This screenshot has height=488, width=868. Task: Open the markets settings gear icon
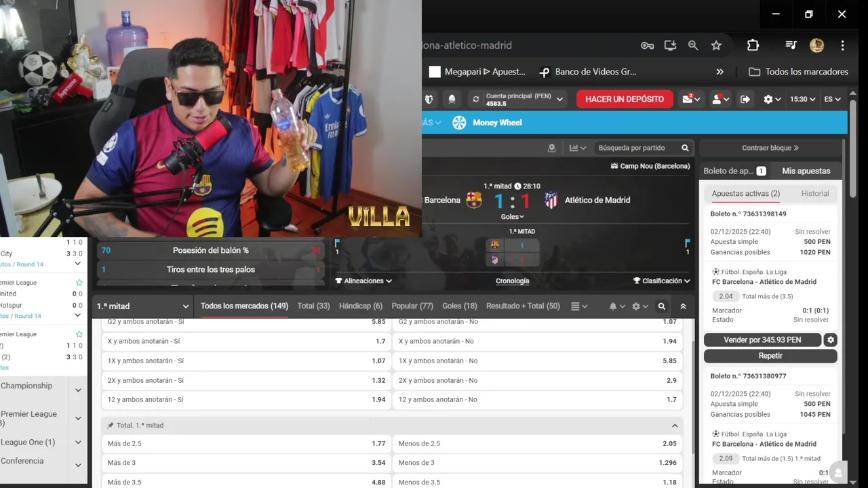click(640, 306)
